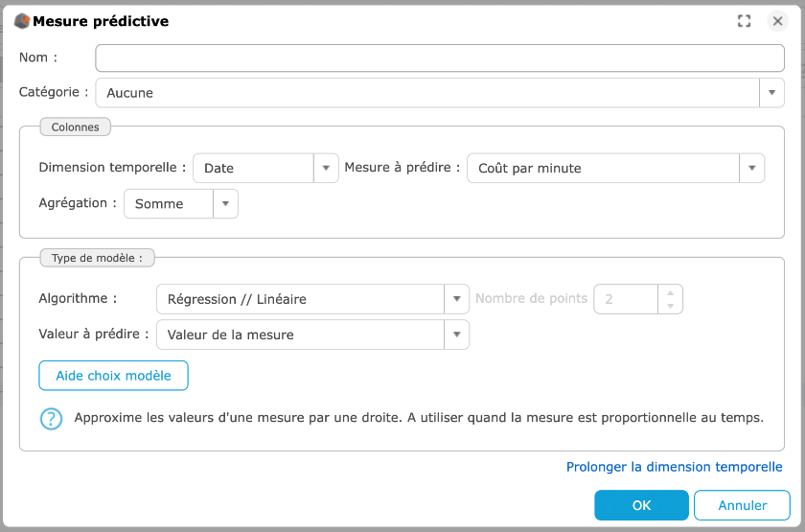Confirm with the OK button
Viewport: 805px width, 532px height.
(x=641, y=505)
